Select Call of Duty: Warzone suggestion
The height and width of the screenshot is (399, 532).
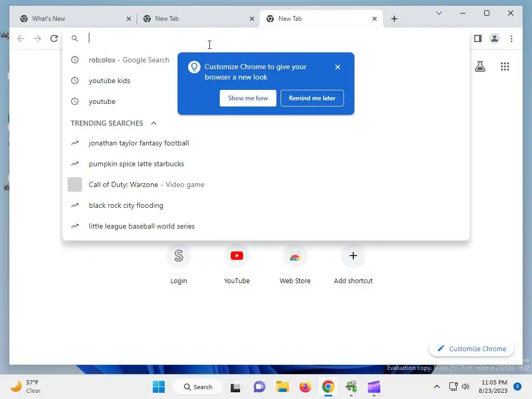266,184
